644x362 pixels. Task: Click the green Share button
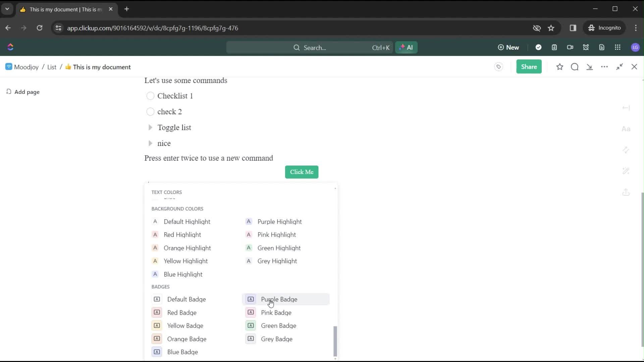click(x=529, y=67)
